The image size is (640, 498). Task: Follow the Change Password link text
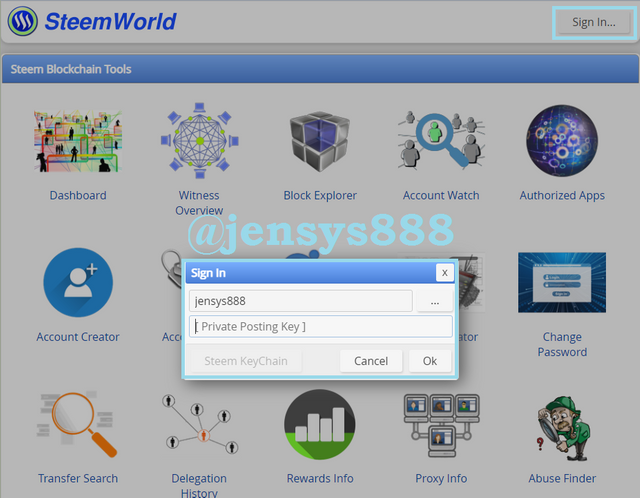(562, 345)
